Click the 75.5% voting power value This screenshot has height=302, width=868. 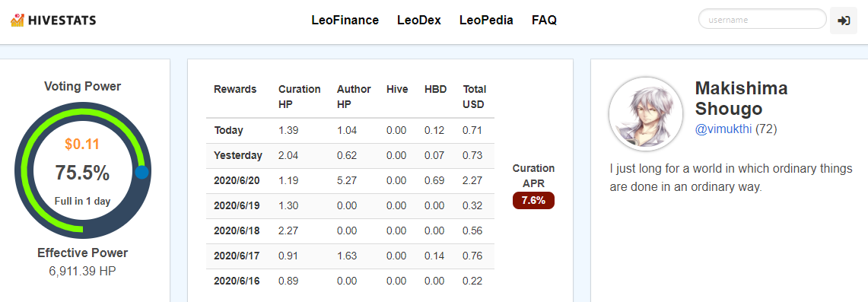(82, 173)
